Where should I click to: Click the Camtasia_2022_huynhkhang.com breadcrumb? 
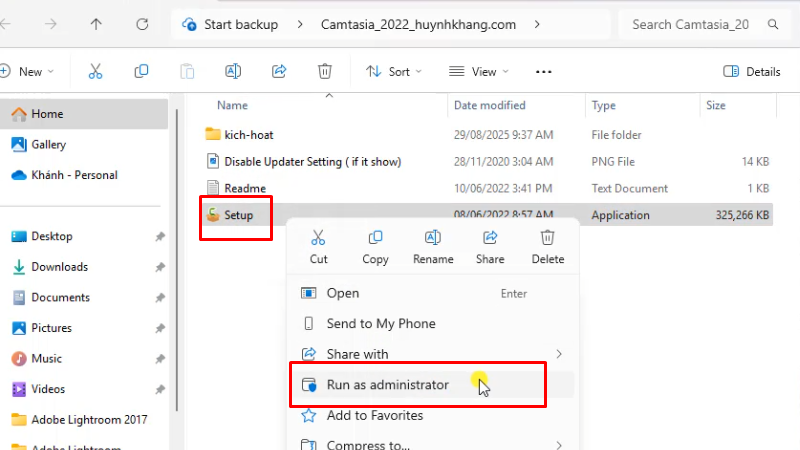click(x=418, y=24)
